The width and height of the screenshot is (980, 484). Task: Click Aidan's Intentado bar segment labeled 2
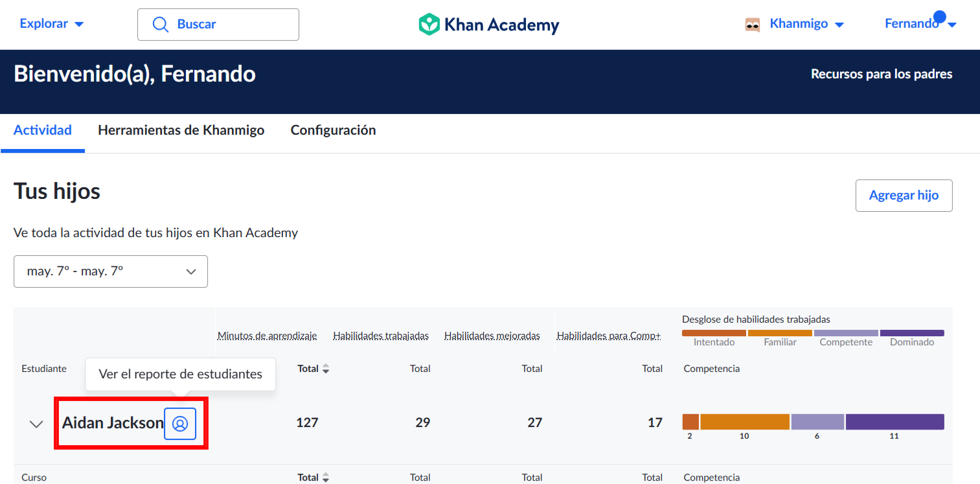(x=690, y=422)
